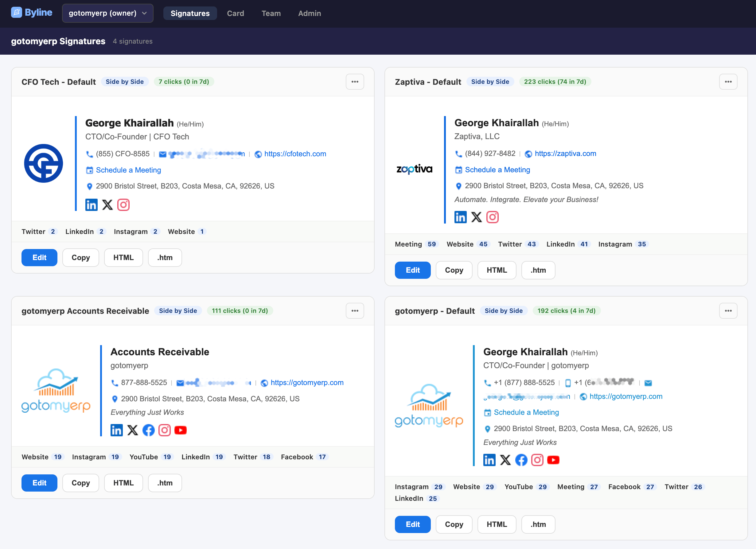Get HTML for gotomyerp Accounts Receivable signature
The height and width of the screenshot is (549, 756).
(x=123, y=483)
